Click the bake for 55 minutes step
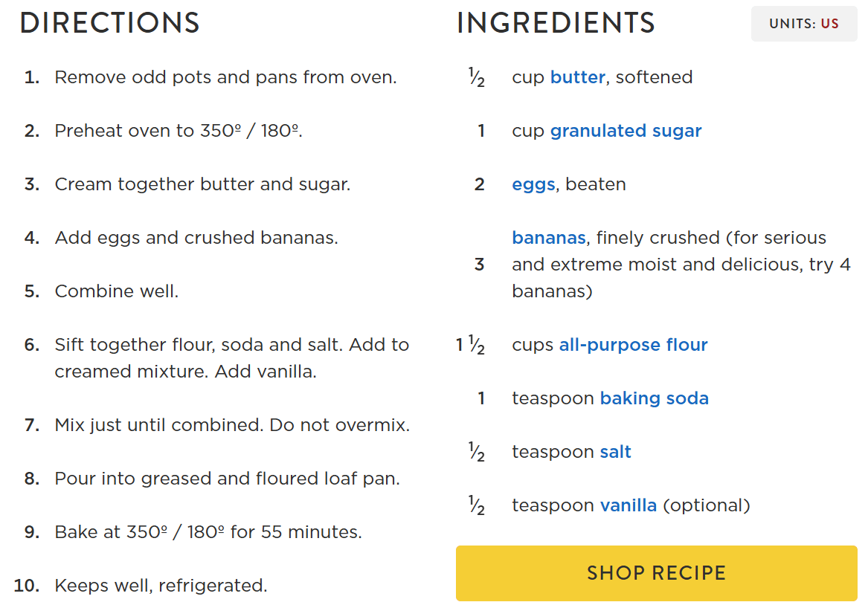This screenshot has width=868, height=602. 208,532
